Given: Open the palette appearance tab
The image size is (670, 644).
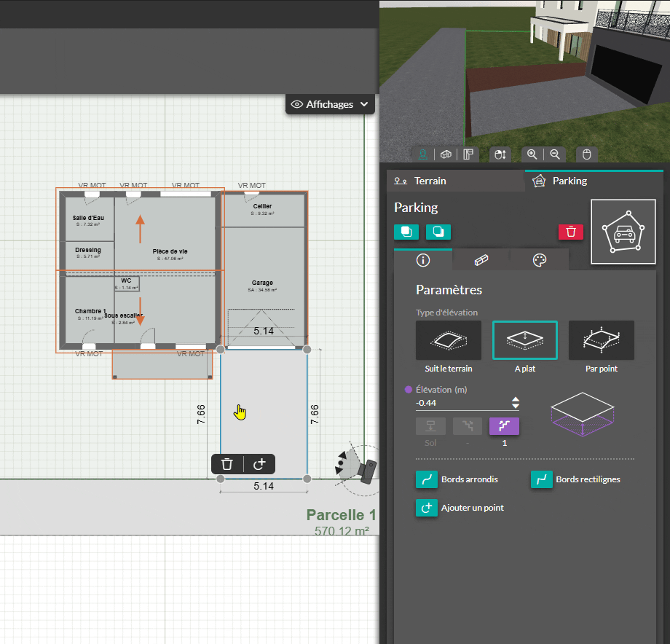Looking at the screenshot, I should point(539,260).
